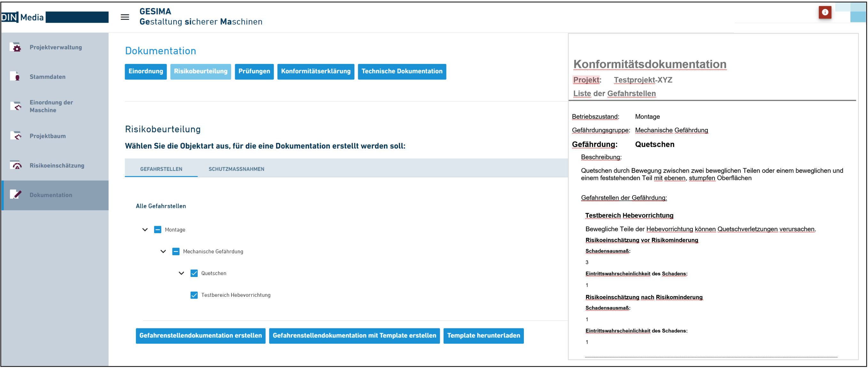Select the Quetschen tree label
868x368 pixels.
coord(214,273)
